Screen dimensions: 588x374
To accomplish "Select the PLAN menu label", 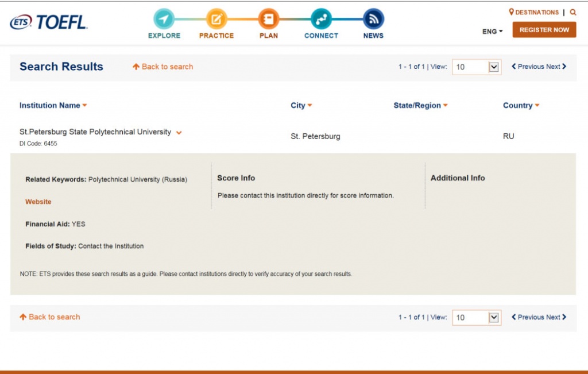I will (269, 36).
